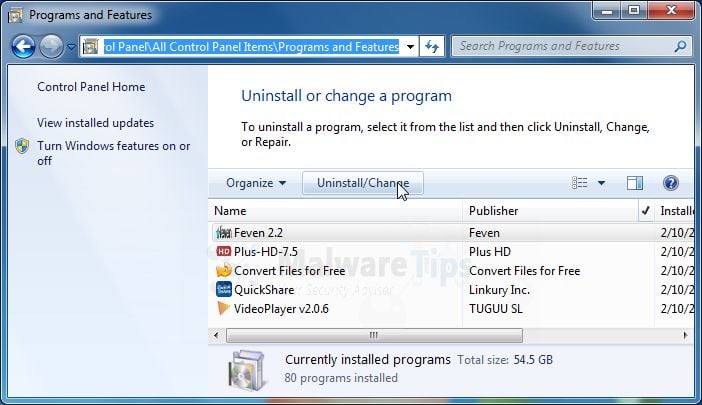702x405 pixels.
Task: Sort by the Publisher column header
Action: coord(550,211)
